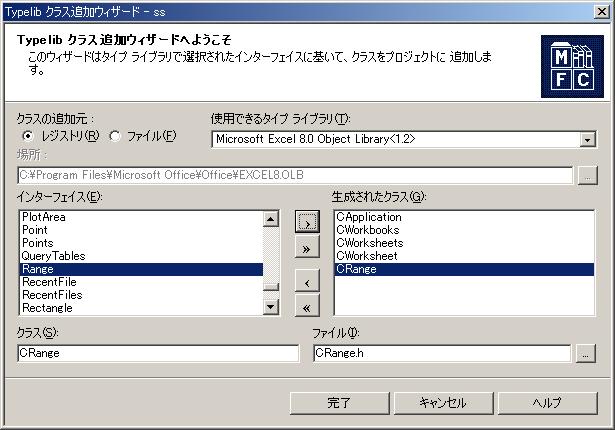The height and width of the screenshot is (430, 615).
Task: Click the interface list scrollbar thumb
Action: tap(271, 287)
